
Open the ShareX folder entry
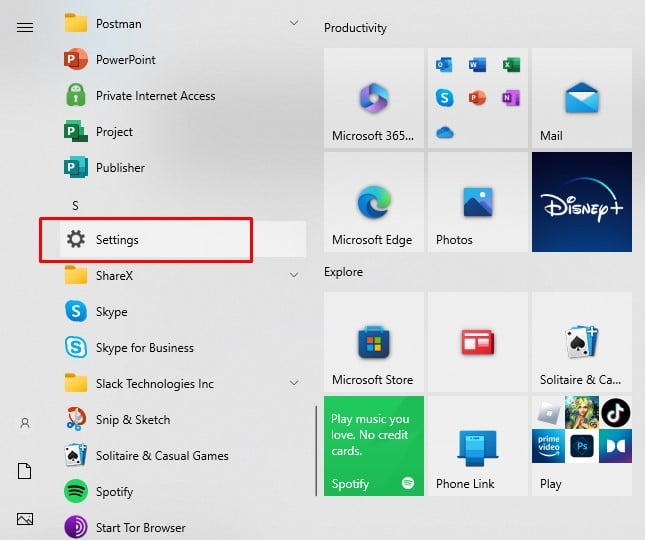(x=183, y=276)
